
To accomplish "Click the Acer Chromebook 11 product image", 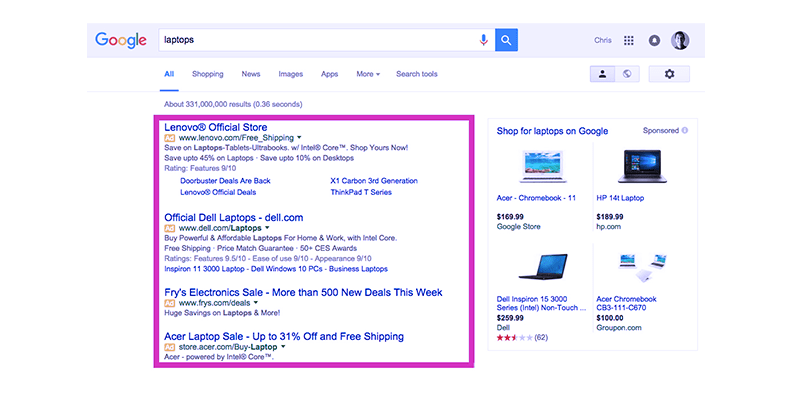I will point(543,166).
